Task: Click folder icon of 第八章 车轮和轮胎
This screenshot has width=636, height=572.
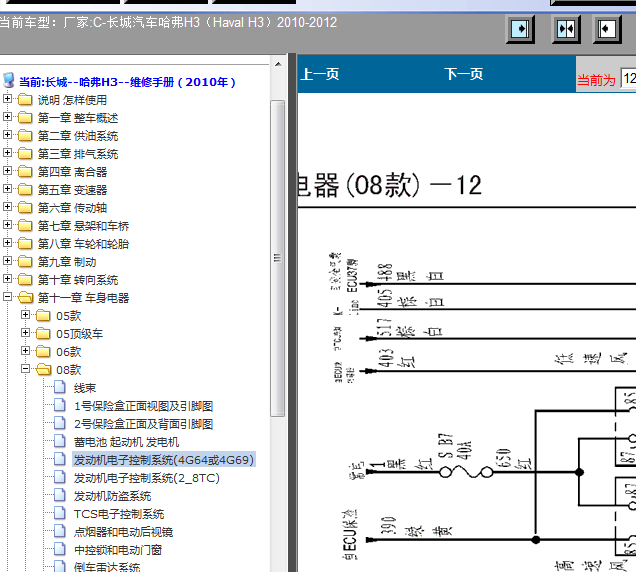Action: (25, 243)
